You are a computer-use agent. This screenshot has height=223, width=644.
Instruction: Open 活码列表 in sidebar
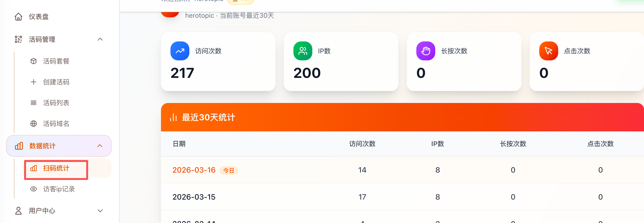coord(56,103)
